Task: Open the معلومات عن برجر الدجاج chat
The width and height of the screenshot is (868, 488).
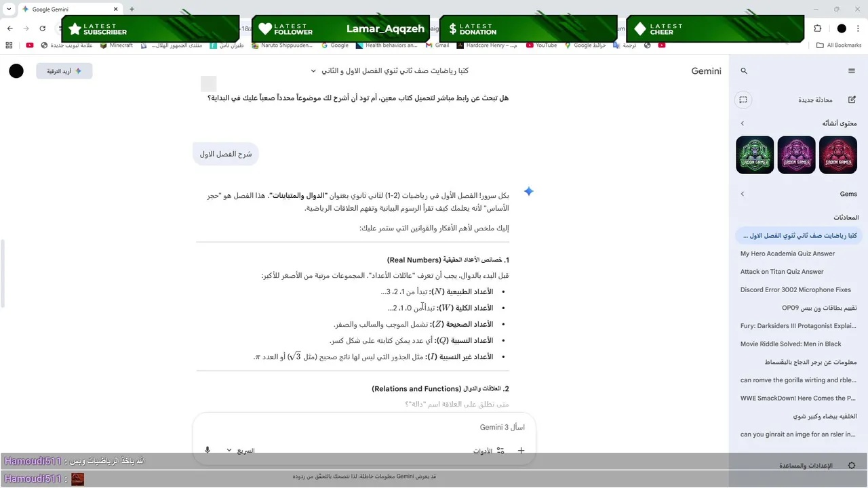Action: point(798,362)
